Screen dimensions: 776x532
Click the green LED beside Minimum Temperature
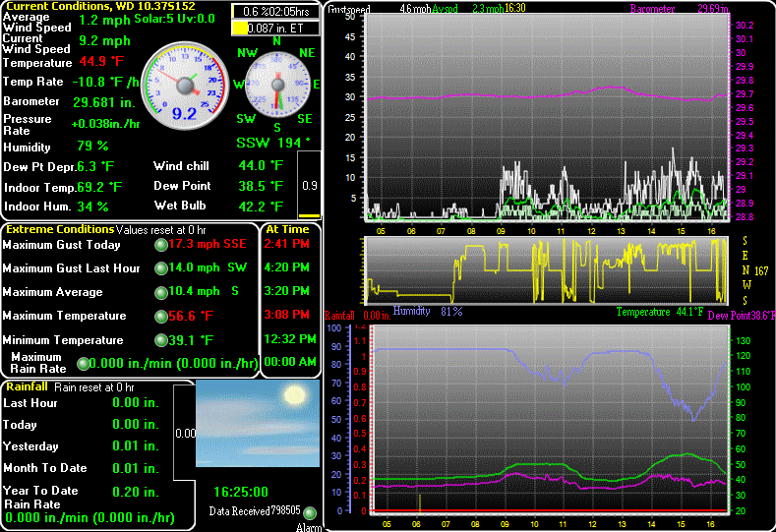(161, 340)
